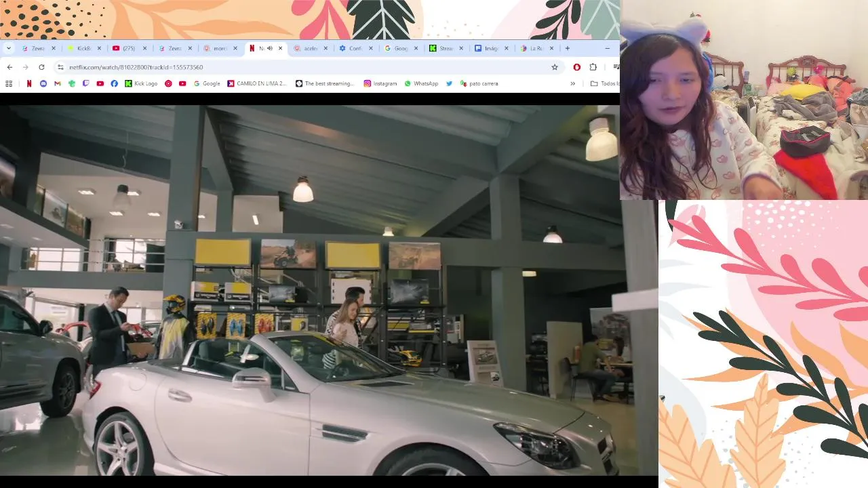Image resolution: width=868 pixels, height=488 pixels.
Task: Close the Netflix tab
Action: pos(280,48)
